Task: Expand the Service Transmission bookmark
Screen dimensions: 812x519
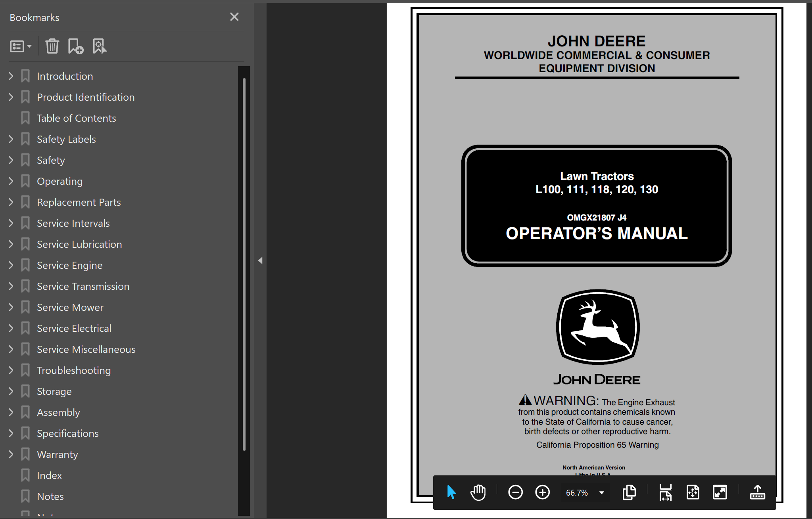Action: (x=11, y=286)
